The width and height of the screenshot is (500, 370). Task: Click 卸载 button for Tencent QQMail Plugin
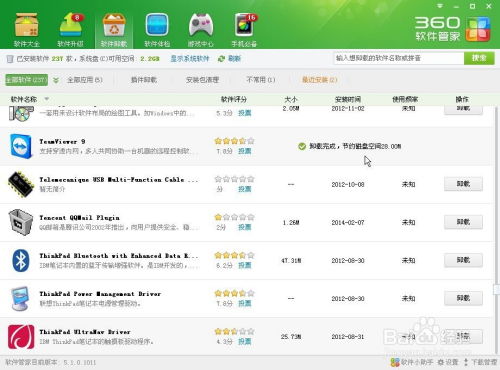pyautogui.click(x=463, y=222)
